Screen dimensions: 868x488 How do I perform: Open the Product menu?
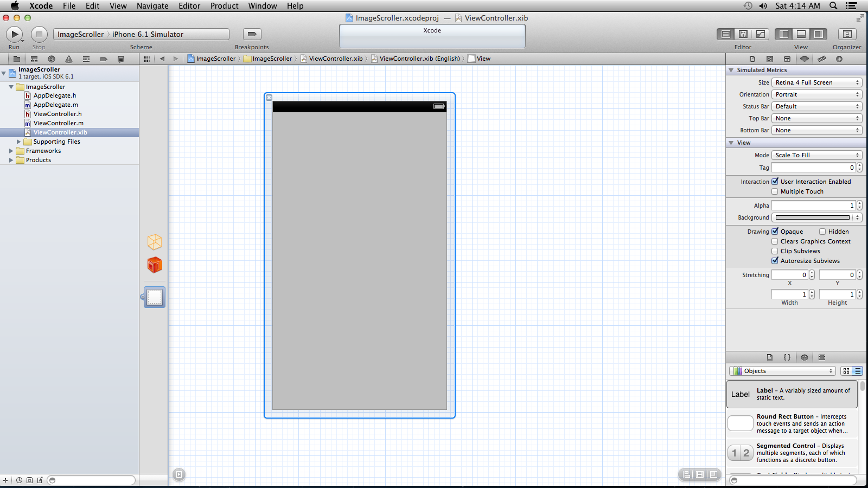[x=225, y=6]
